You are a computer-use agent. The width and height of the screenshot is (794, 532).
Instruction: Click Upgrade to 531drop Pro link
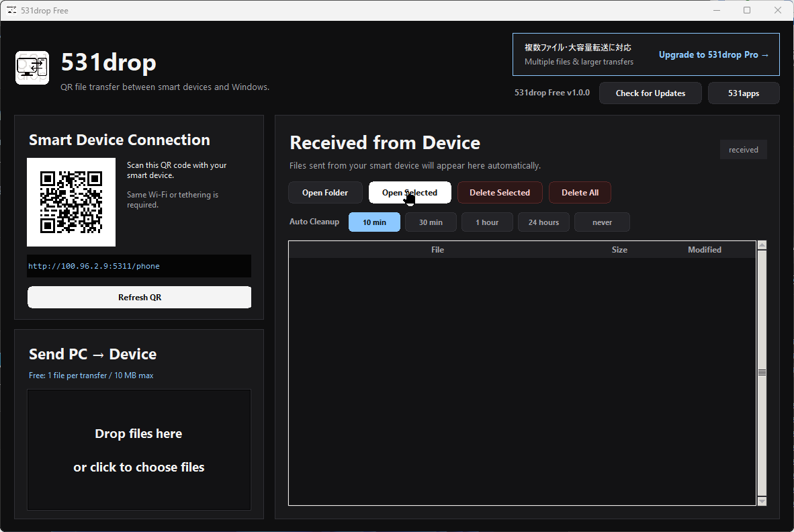pos(713,54)
